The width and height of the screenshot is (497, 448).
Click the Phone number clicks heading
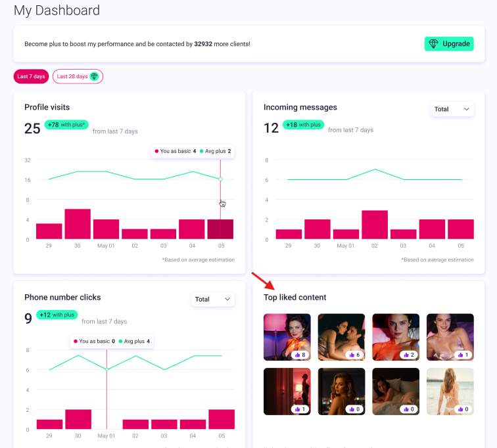tap(62, 298)
